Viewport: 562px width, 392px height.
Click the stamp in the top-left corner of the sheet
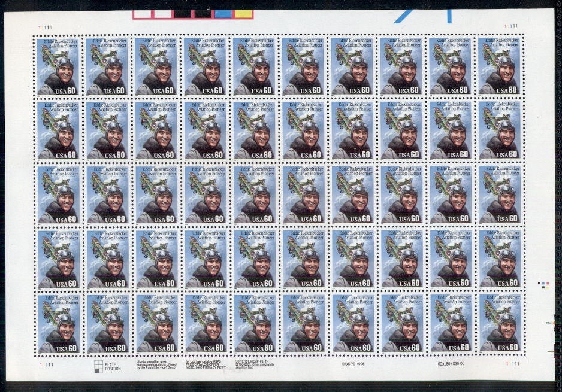click(58, 67)
